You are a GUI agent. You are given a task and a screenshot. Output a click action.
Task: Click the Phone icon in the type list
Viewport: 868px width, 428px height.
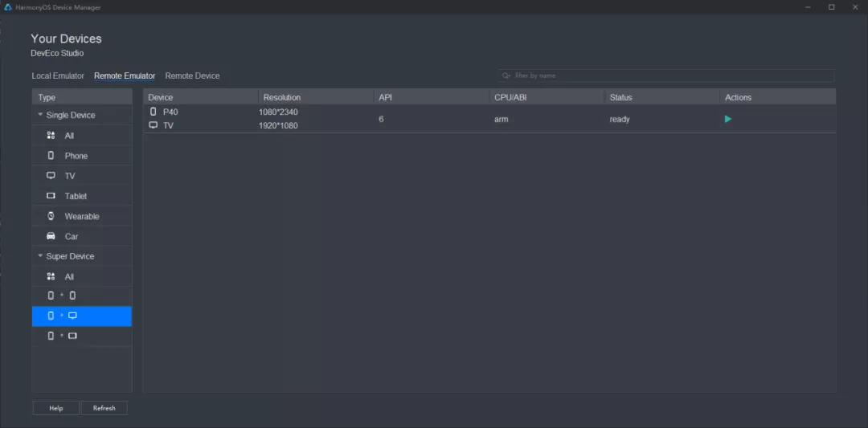tap(51, 156)
